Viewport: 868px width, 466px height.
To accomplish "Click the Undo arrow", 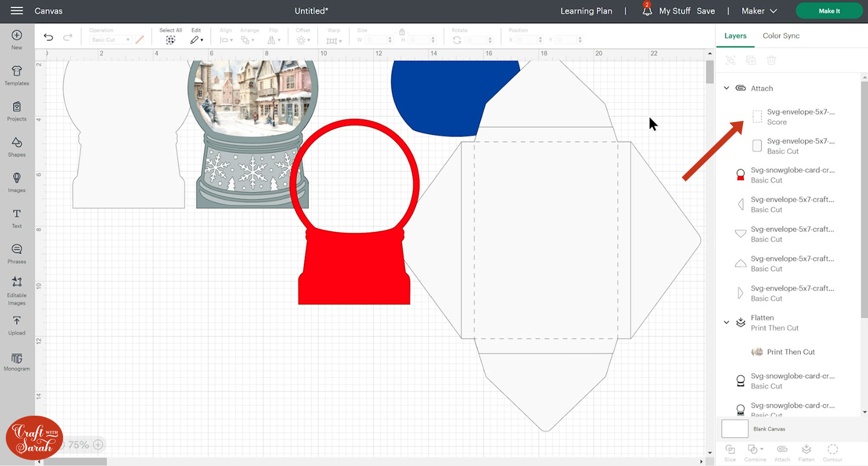I will (x=49, y=38).
